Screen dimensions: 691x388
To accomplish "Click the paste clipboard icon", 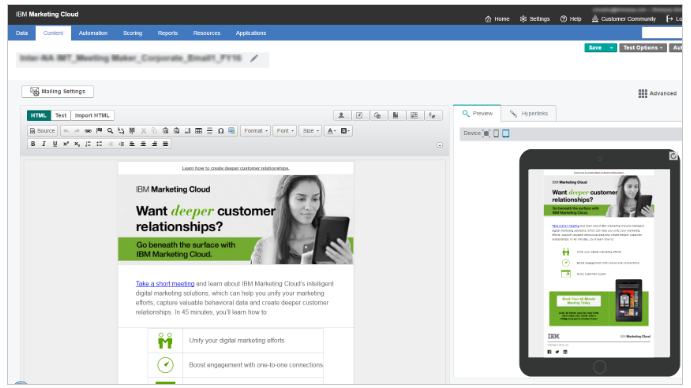I will (165, 131).
